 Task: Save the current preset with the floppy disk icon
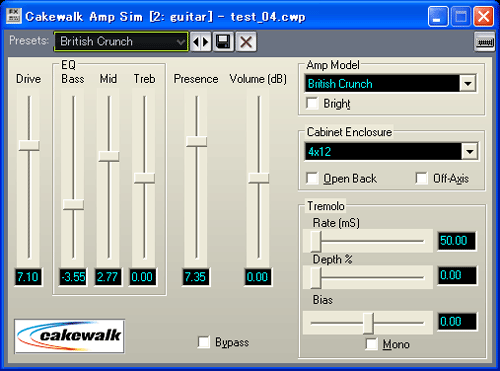coord(223,42)
